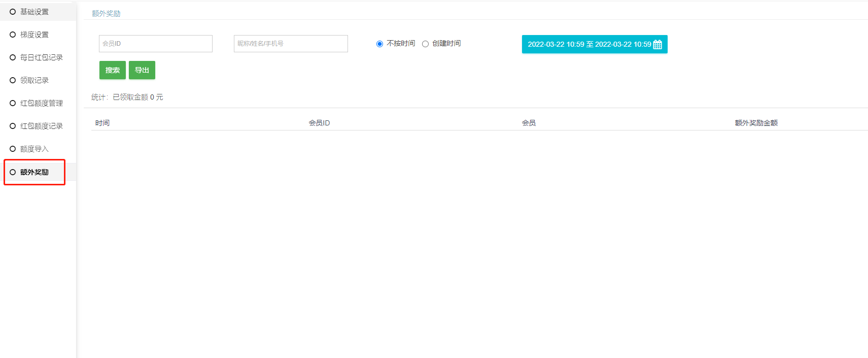This screenshot has height=358, width=868.
Task: Click the circle icon beside 基础设置
Action: 13,12
